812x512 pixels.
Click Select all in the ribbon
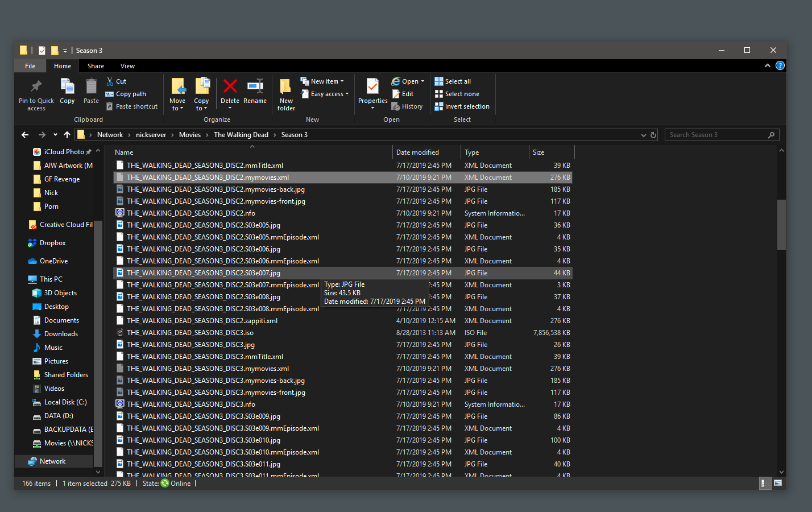(453, 81)
